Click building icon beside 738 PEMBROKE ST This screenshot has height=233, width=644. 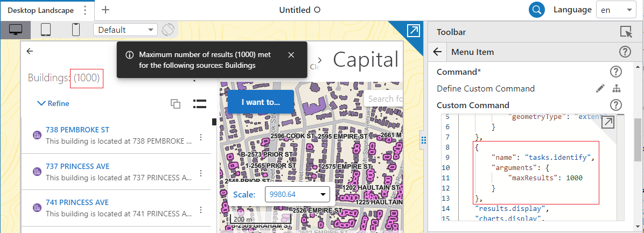pos(37,136)
